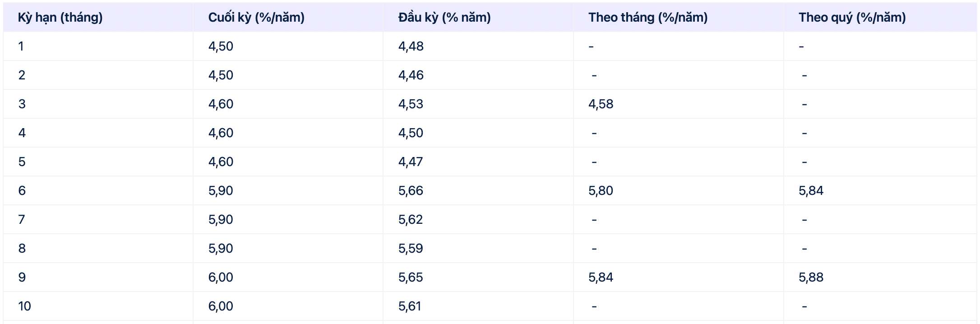The height and width of the screenshot is (324, 980).
Task: Select the 5,84 quarterly rate for 6 months
Action: [x=811, y=191]
